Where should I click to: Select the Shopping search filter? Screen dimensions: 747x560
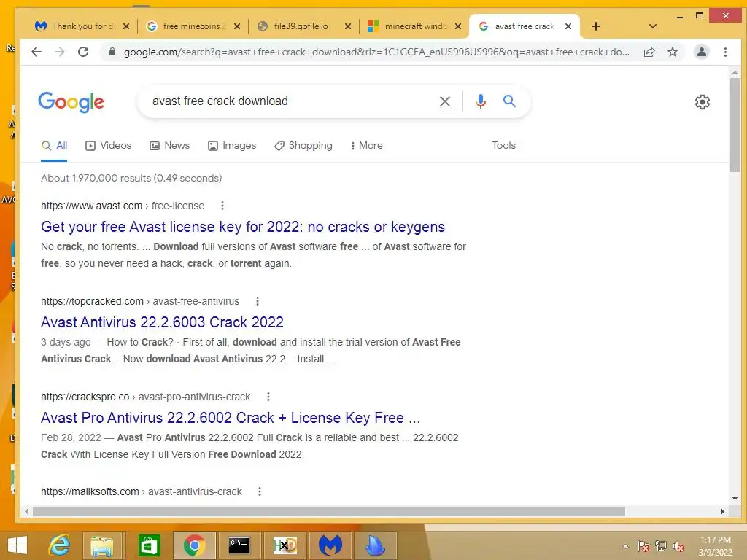click(303, 145)
